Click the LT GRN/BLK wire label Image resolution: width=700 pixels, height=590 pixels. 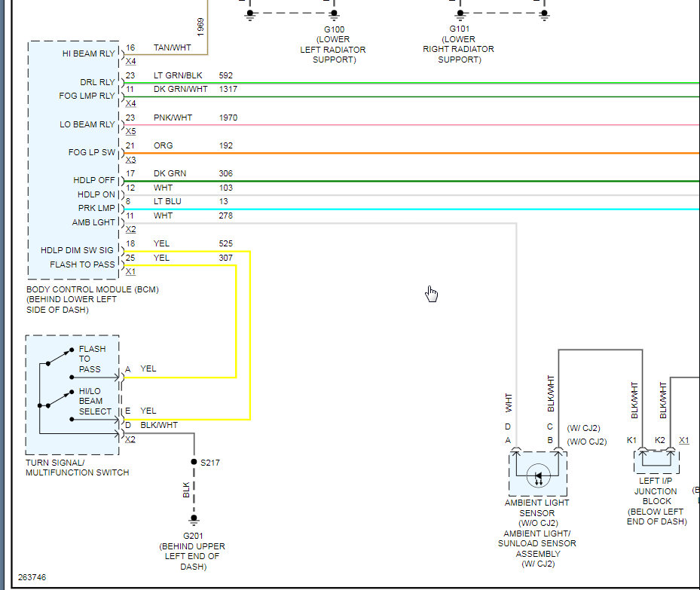178,75
